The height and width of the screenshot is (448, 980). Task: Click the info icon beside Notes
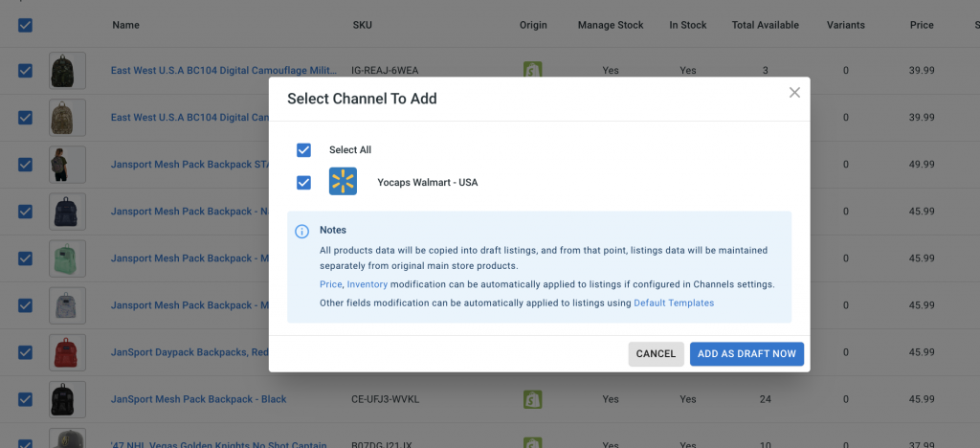point(301,232)
